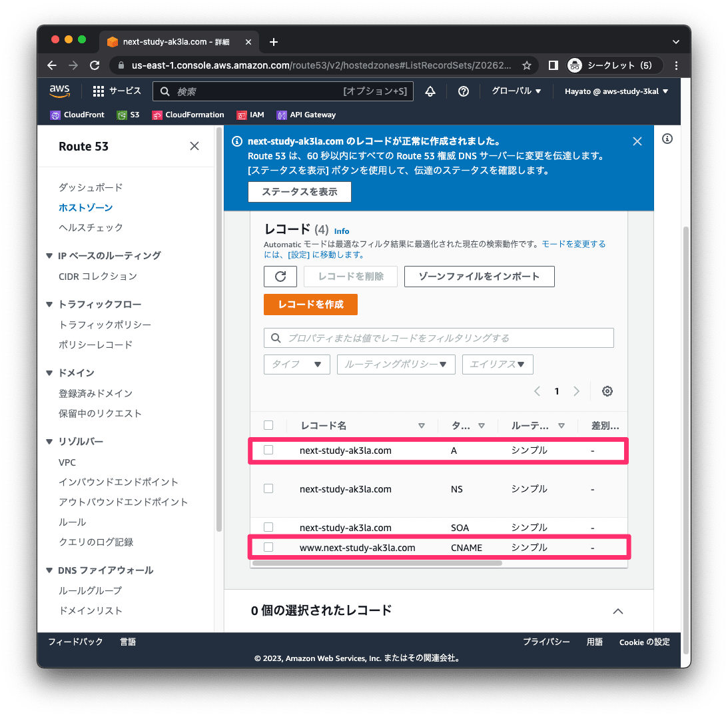Open フィードバック in footer
Viewport: 728px width, 717px height.
point(76,642)
